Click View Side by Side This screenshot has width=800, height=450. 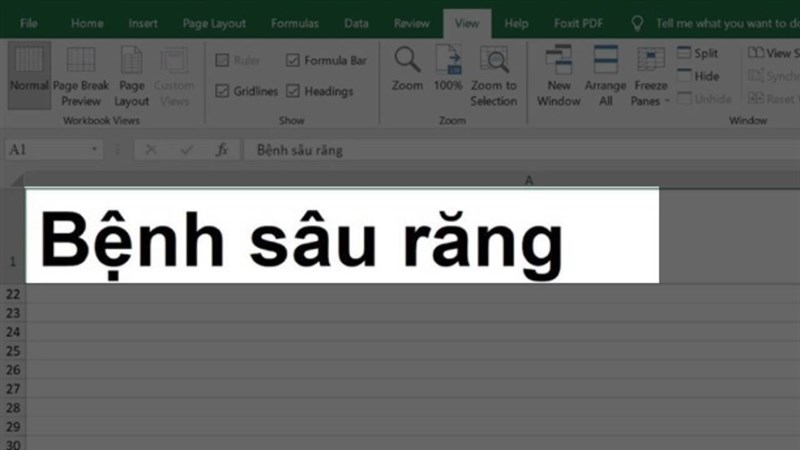coord(773,53)
